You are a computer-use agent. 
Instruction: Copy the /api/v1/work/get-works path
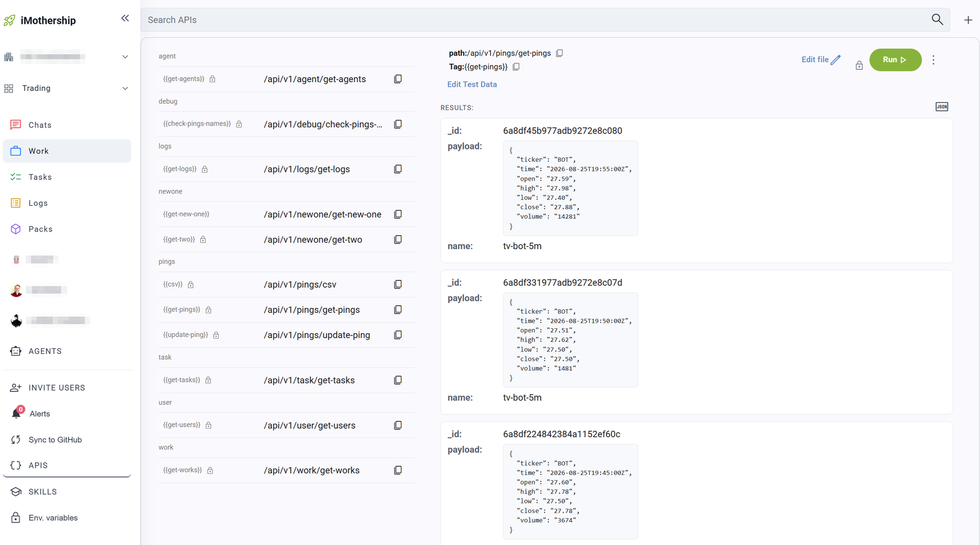(398, 470)
